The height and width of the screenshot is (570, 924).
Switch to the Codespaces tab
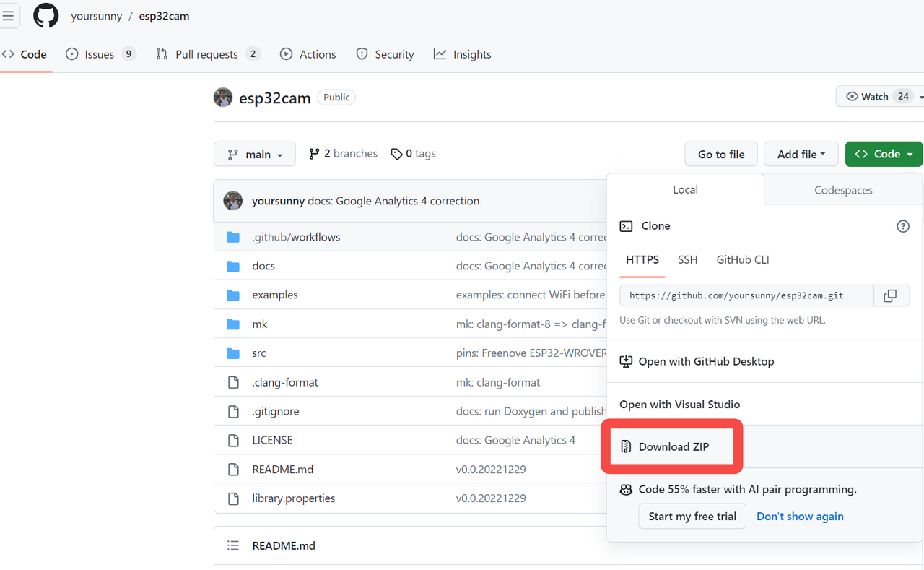pyautogui.click(x=843, y=190)
